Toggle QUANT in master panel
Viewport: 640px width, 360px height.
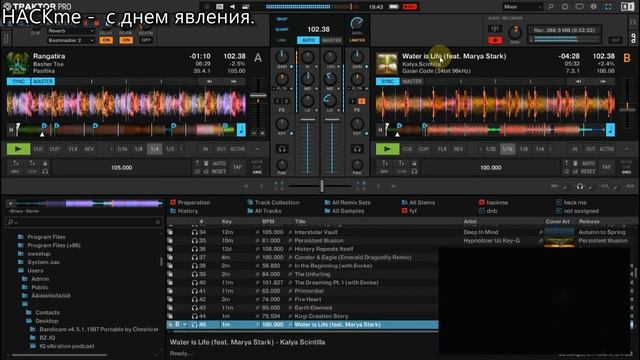[282, 29]
